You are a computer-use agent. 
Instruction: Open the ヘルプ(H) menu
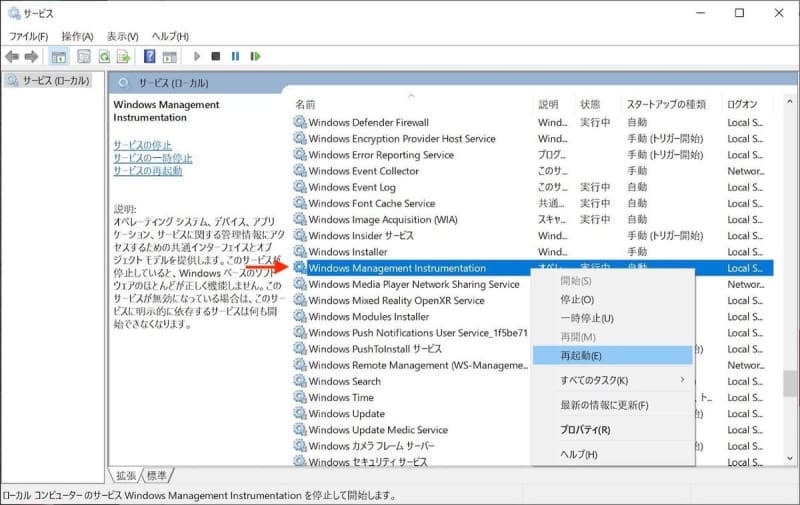pos(170,36)
